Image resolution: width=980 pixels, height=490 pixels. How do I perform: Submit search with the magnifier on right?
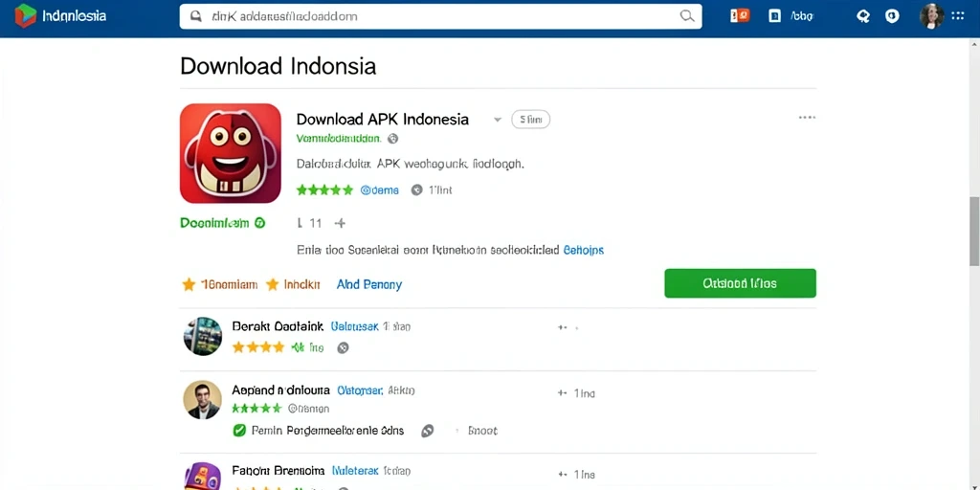(x=687, y=16)
